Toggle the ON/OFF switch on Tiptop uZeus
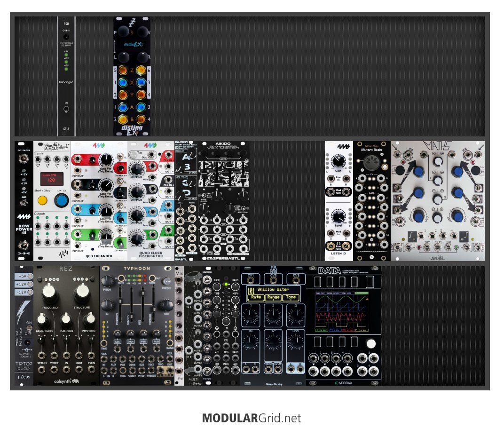 coord(29,328)
